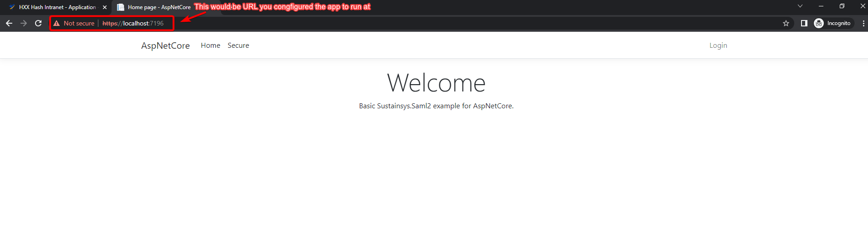Go to Home in the navbar
The image size is (868, 238).
[210, 46]
